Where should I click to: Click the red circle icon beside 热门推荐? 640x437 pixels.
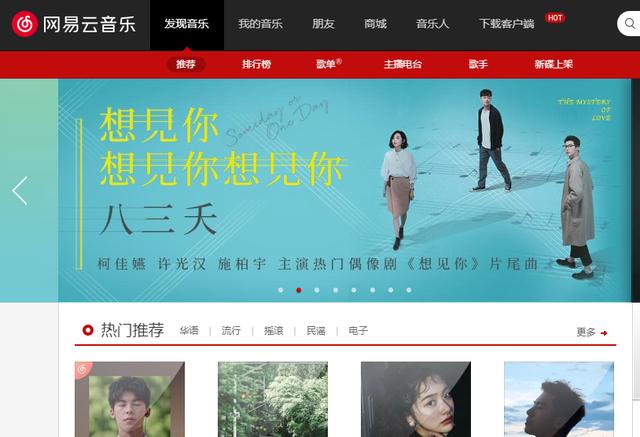[88, 330]
